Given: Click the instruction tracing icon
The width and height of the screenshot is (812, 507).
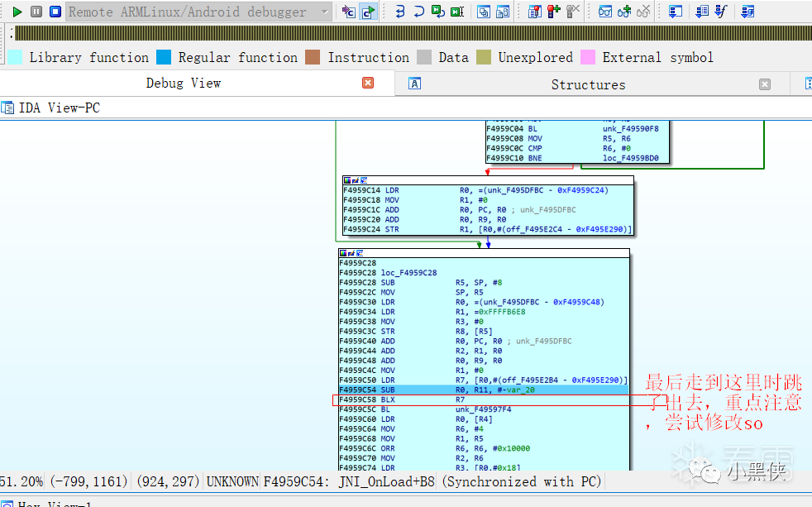Looking at the screenshot, I should point(702,12).
